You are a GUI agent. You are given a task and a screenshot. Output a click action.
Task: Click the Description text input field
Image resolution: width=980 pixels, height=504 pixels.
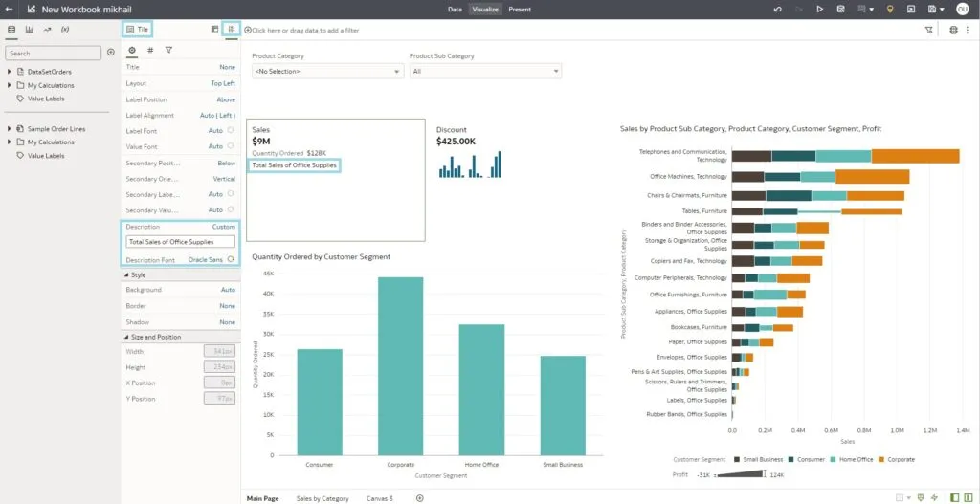180,242
